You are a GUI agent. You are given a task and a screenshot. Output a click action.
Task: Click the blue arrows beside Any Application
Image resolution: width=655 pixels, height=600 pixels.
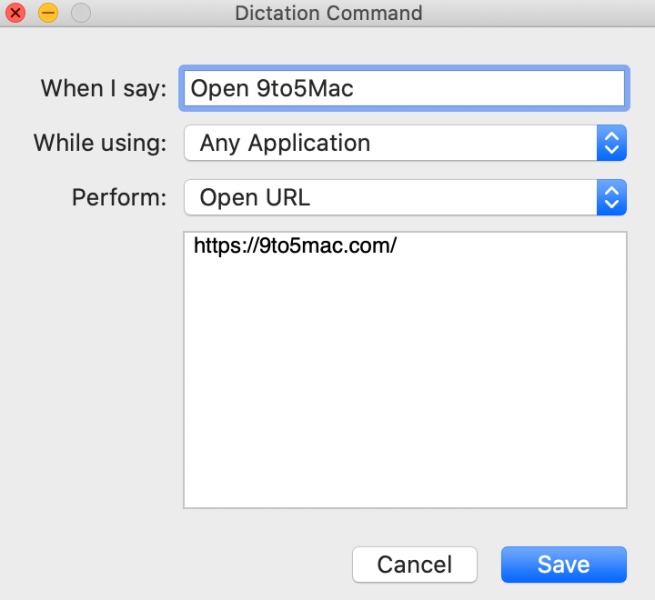611,143
